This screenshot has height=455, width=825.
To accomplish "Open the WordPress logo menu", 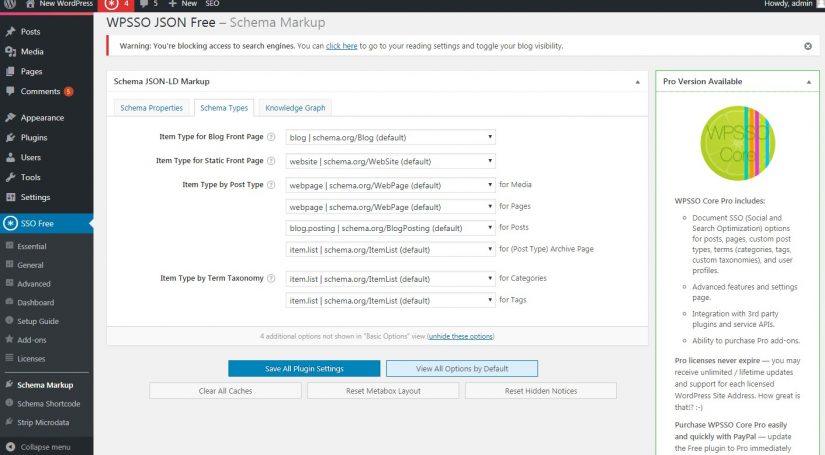I will point(9,4).
